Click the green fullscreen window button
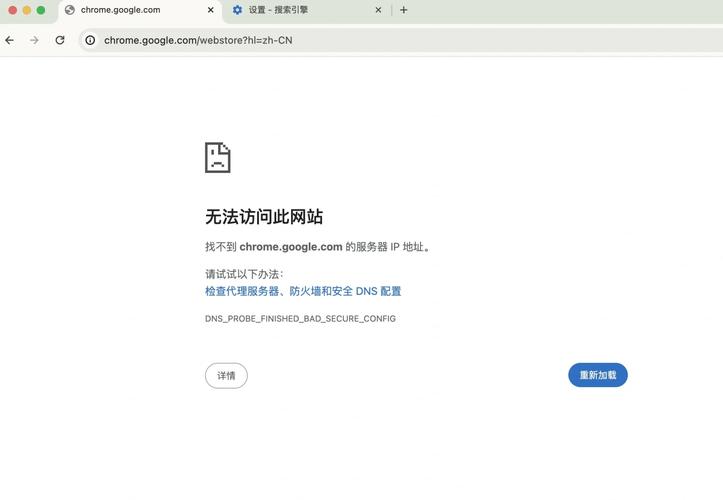This screenshot has width=723, height=500. [41, 10]
